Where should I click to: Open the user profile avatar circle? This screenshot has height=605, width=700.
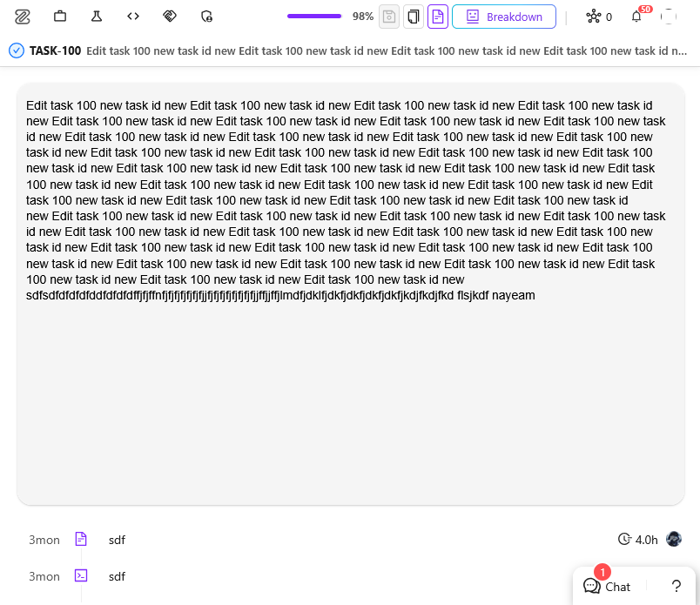coord(669,17)
